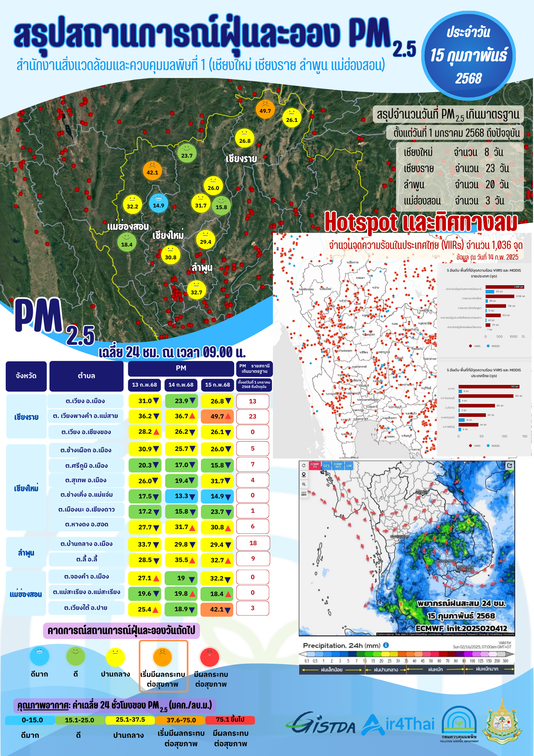Viewport: 534px width, 756px height.
Task: Click the green 18.4 station marker
Action: (127, 242)
